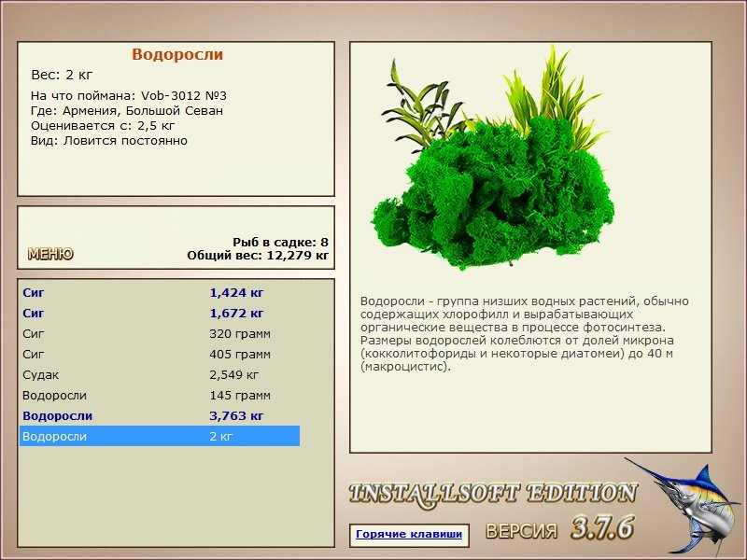Select the Сиг 320 грамм row
747x560 pixels.
(160, 334)
